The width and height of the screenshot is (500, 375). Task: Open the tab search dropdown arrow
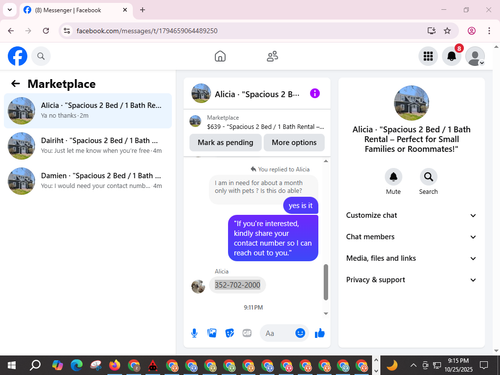[x=10, y=10]
